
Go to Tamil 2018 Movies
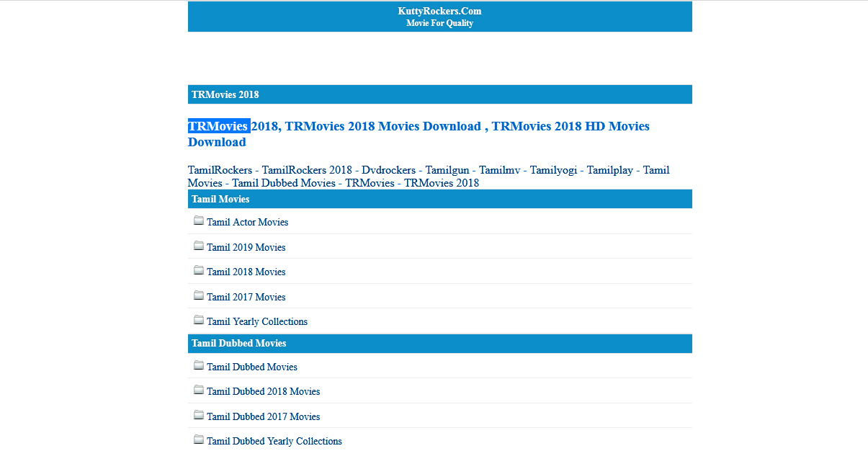click(x=246, y=272)
